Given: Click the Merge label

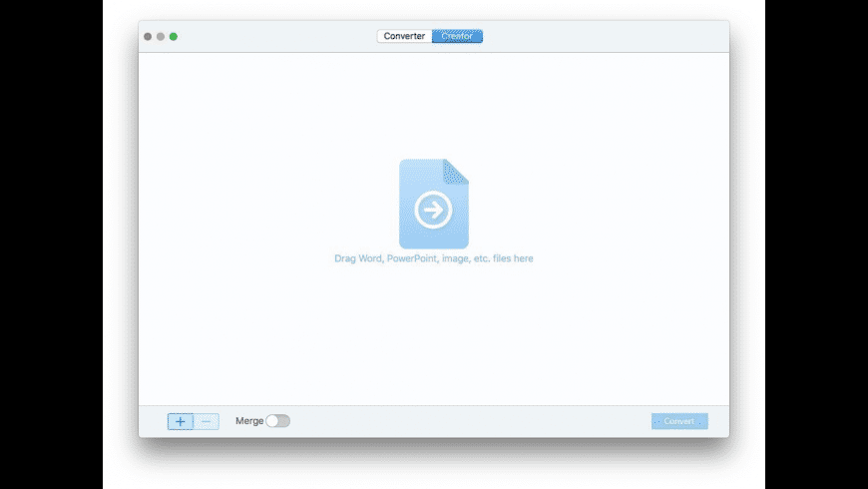Looking at the screenshot, I should point(249,421).
